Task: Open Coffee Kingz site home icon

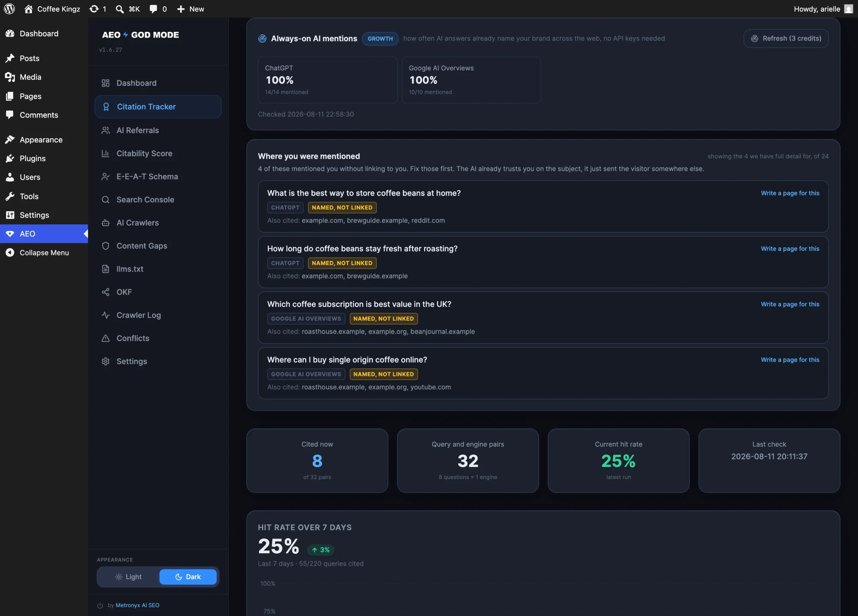Action: pos(28,9)
